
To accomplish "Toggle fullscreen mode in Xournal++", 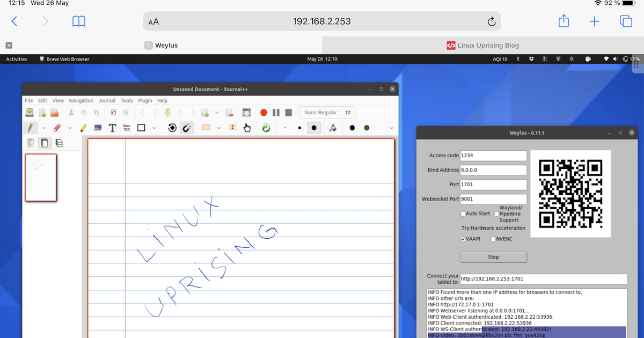I will [x=246, y=113].
